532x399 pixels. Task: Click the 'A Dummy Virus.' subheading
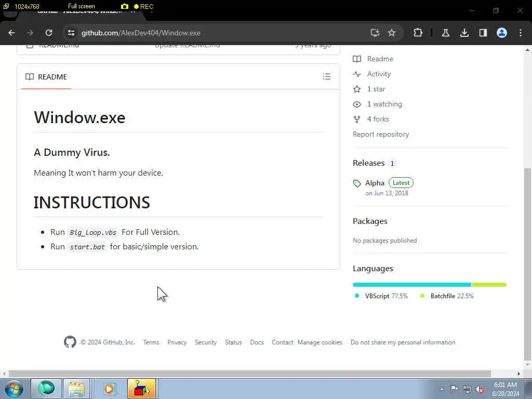point(72,152)
